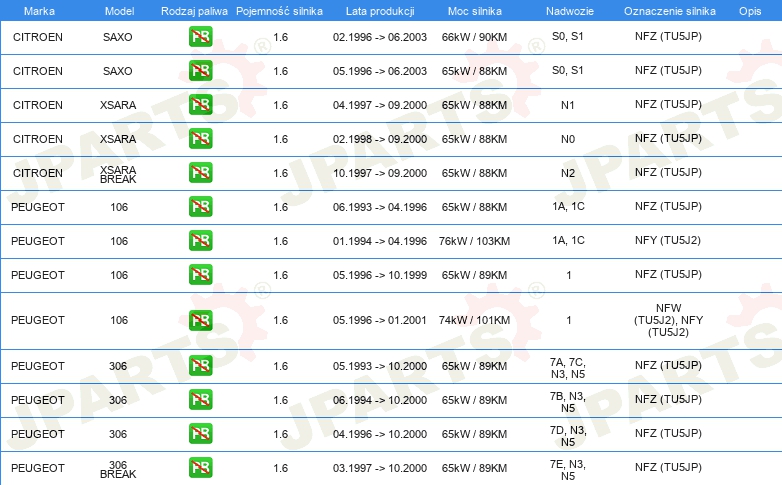Click body codes 7D, N3, N5
The image size is (782, 485).
point(568,436)
